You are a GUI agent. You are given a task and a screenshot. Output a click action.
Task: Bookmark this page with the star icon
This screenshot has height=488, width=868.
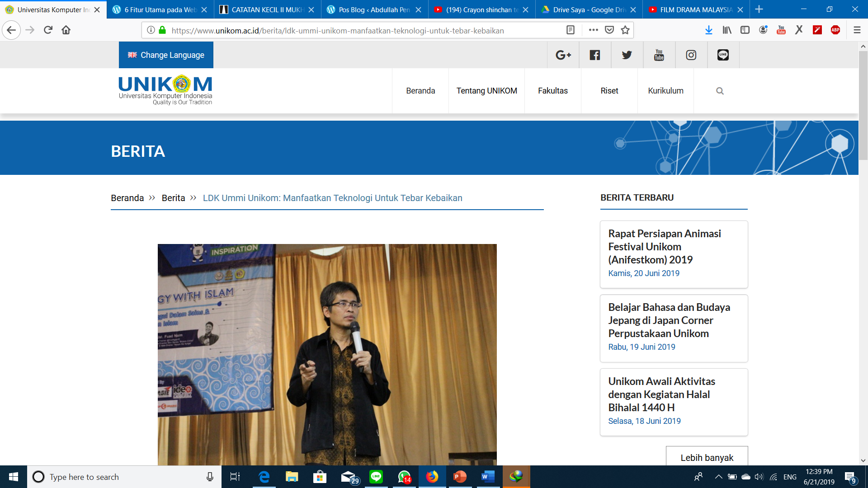tap(625, 30)
